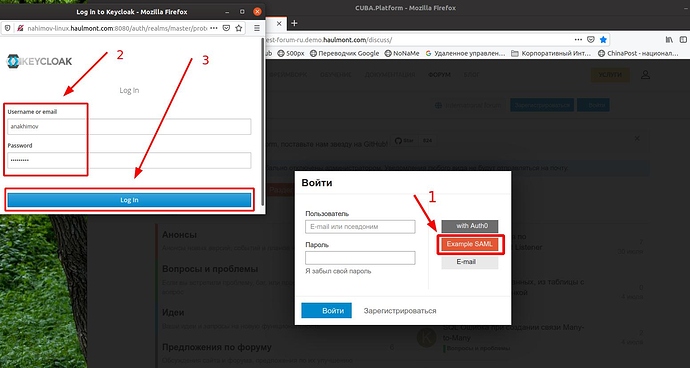690x368 pixels.
Task: Open the Удаленное управлен... bookmark
Action: 465,53
